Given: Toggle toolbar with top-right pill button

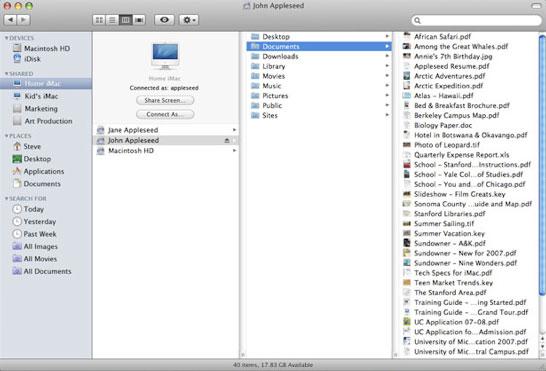Looking at the screenshot, I should (x=537, y=6).
